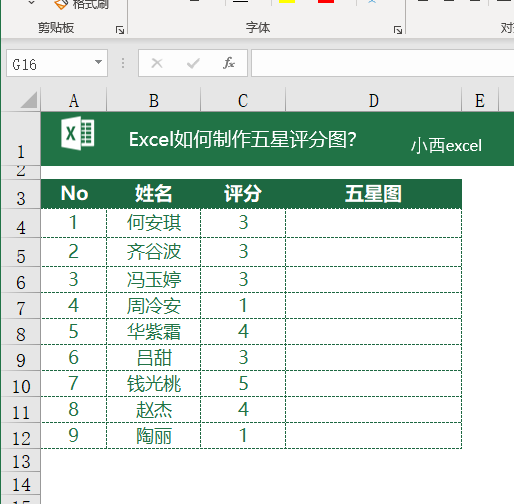
Task: Select column A header
Action: pos(74,100)
